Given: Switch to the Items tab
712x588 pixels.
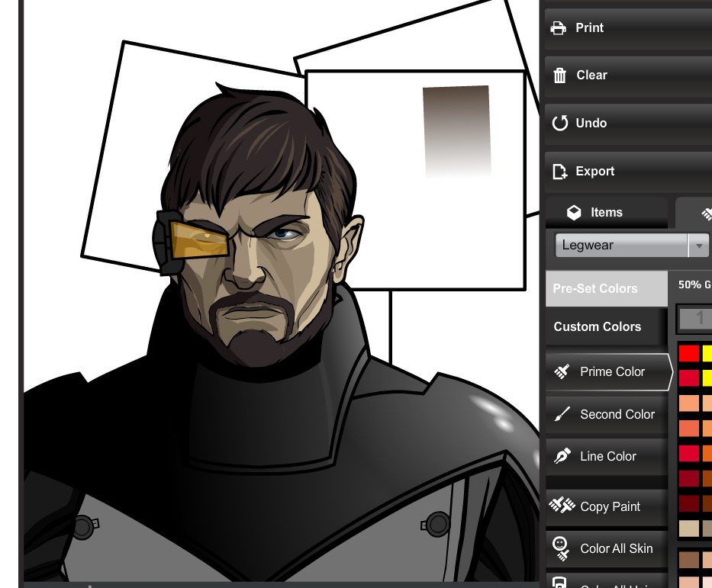Looking at the screenshot, I should tap(595, 213).
